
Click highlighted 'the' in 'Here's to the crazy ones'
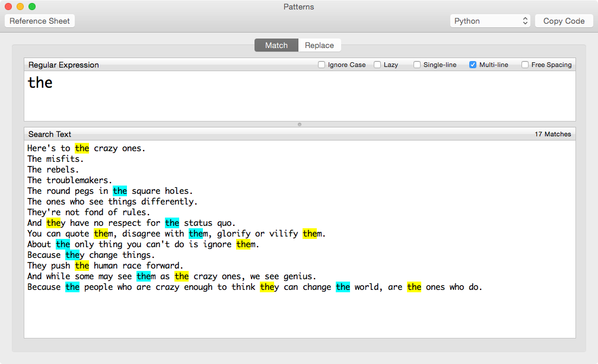coord(82,148)
